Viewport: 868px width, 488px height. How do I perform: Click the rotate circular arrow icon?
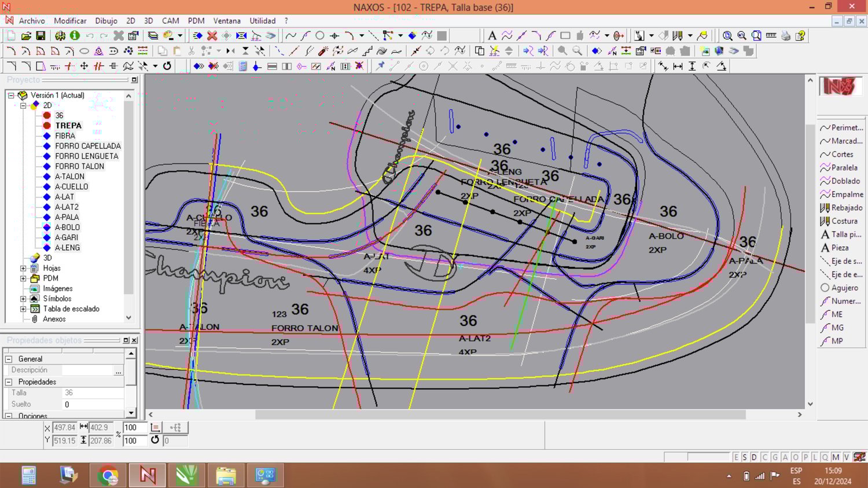pyautogui.click(x=167, y=66)
